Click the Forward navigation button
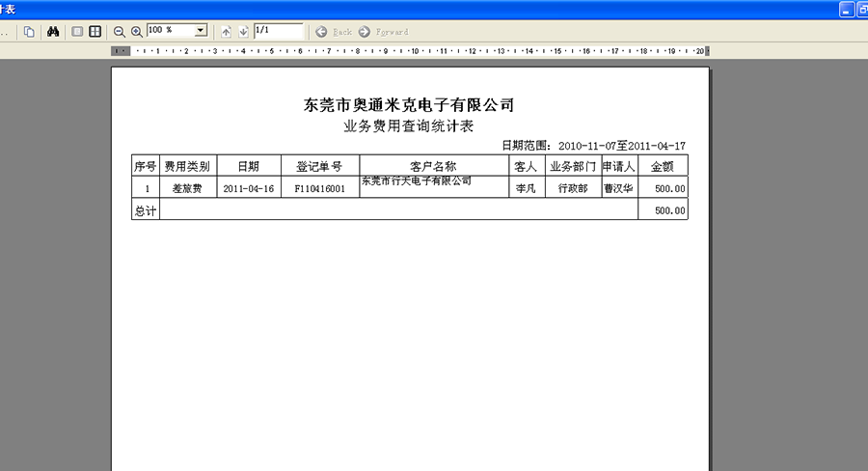Image resolution: width=868 pixels, height=471 pixels. pos(384,32)
